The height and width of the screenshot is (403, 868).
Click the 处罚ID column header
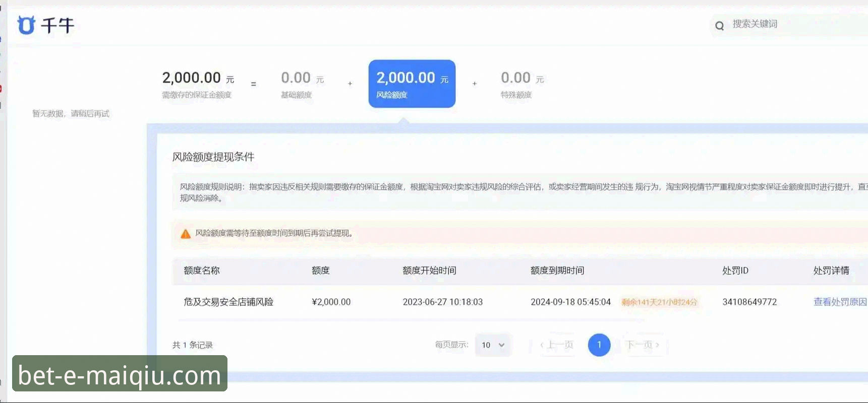[x=735, y=271]
